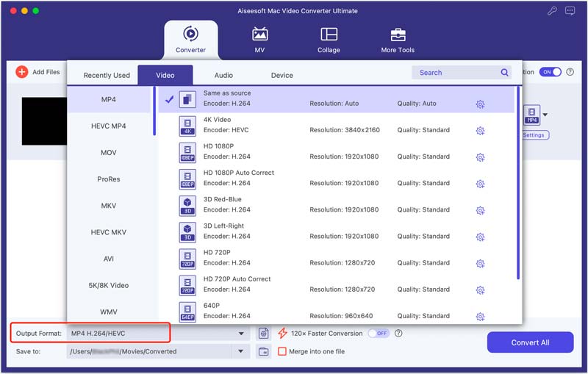Open More Tools toolbox
This screenshot has width=588, height=374.
click(398, 40)
